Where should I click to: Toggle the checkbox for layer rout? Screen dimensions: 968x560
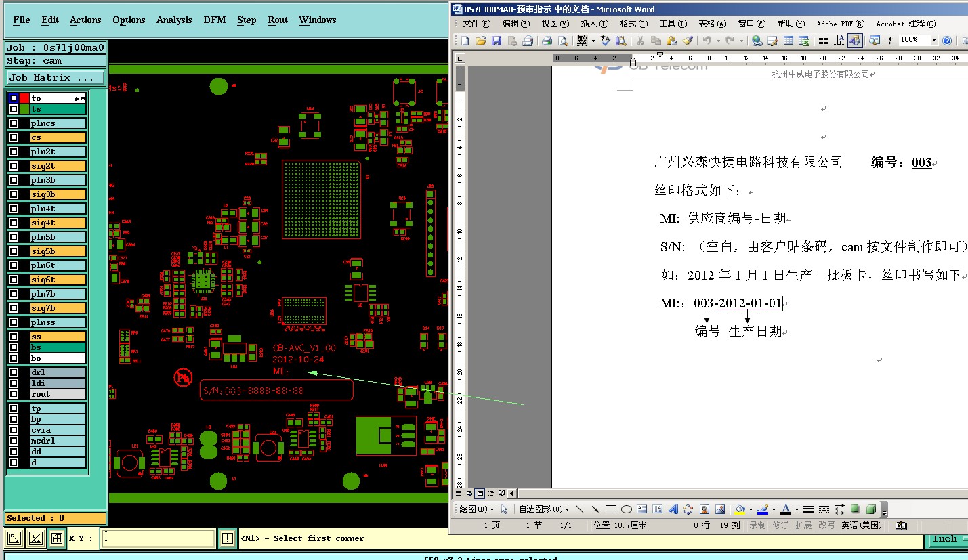click(x=14, y=394)
